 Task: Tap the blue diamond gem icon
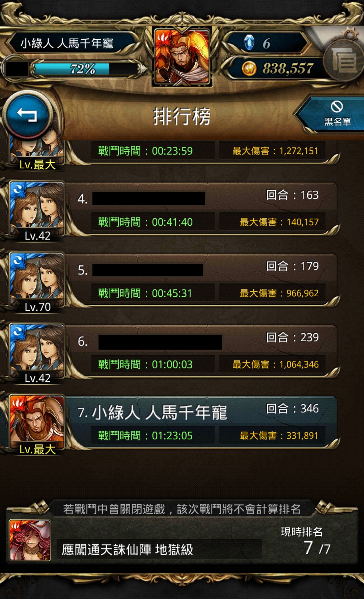pos(249,43)
